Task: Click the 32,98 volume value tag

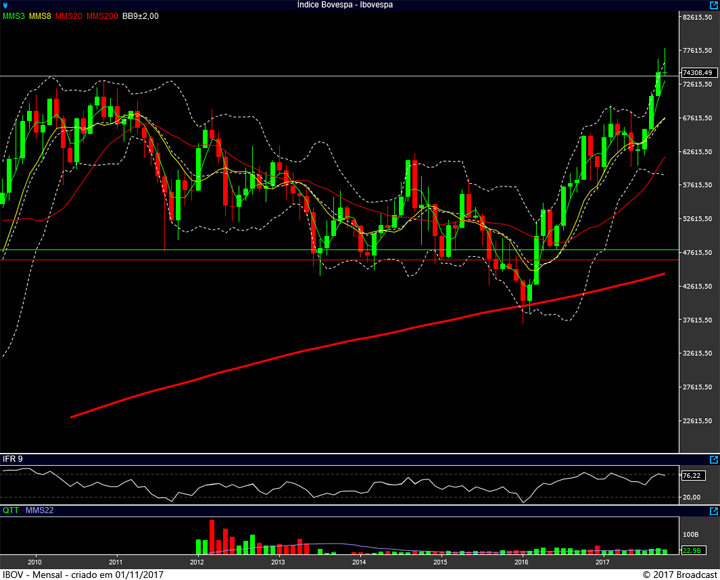Action: (x=692, y=550)
